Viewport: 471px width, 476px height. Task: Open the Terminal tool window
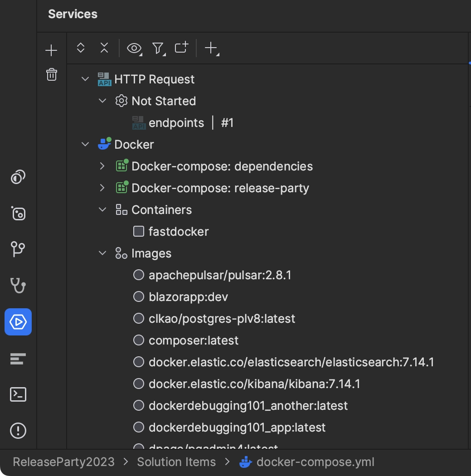pos(18,394)
